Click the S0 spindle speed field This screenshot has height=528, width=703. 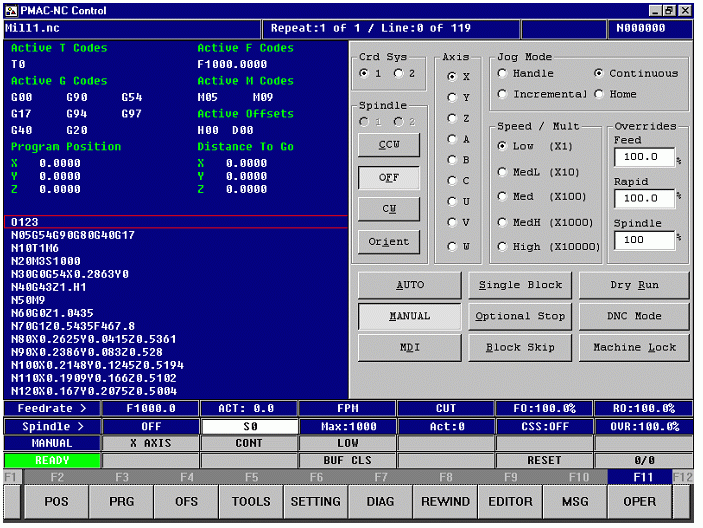click(250, 427)
